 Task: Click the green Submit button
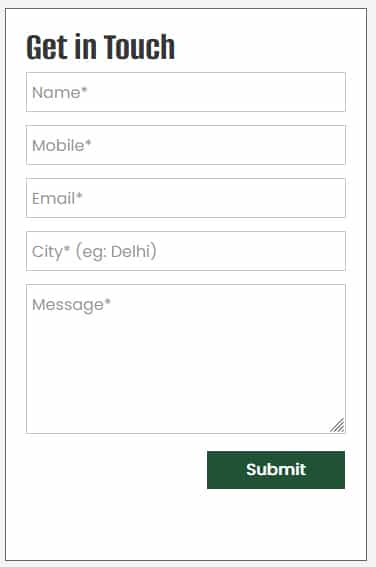coord(276,470)
